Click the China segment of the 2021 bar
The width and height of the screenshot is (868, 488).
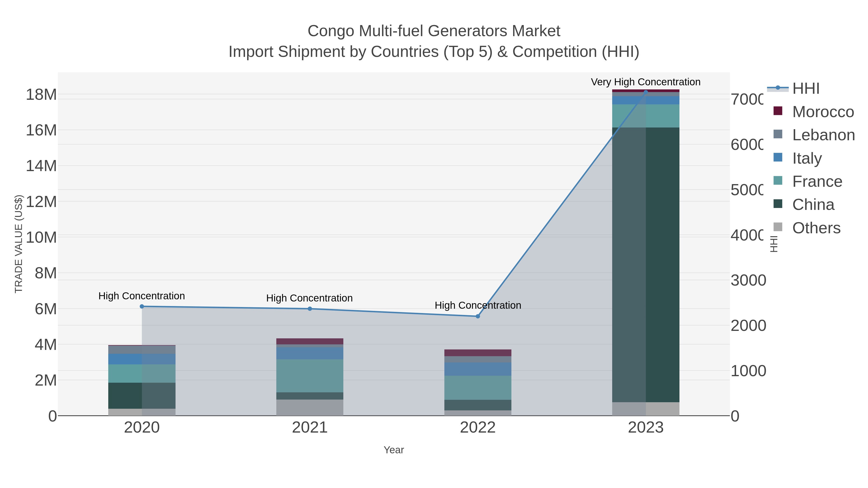[x=310, y=396]
